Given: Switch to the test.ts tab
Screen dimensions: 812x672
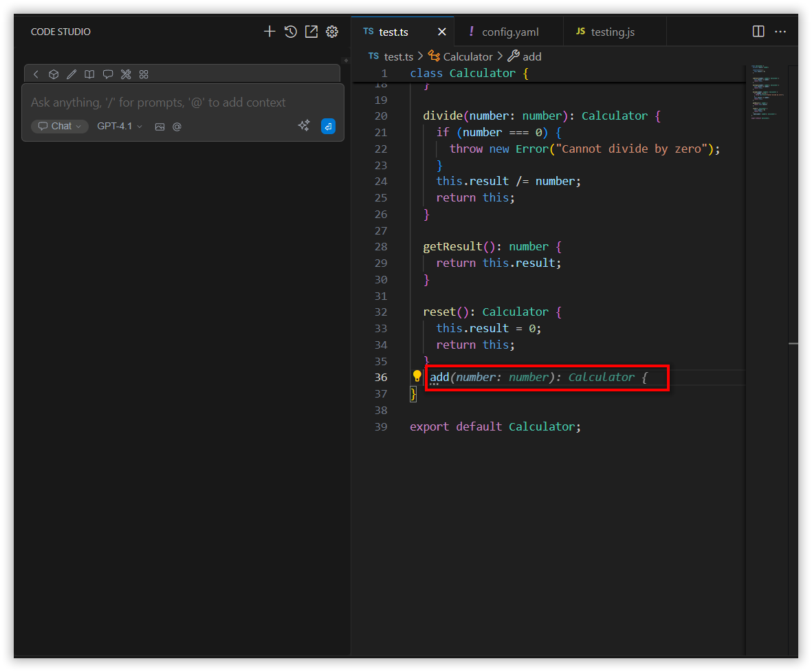Looking at the screenshot, I should tap(393, 32).
